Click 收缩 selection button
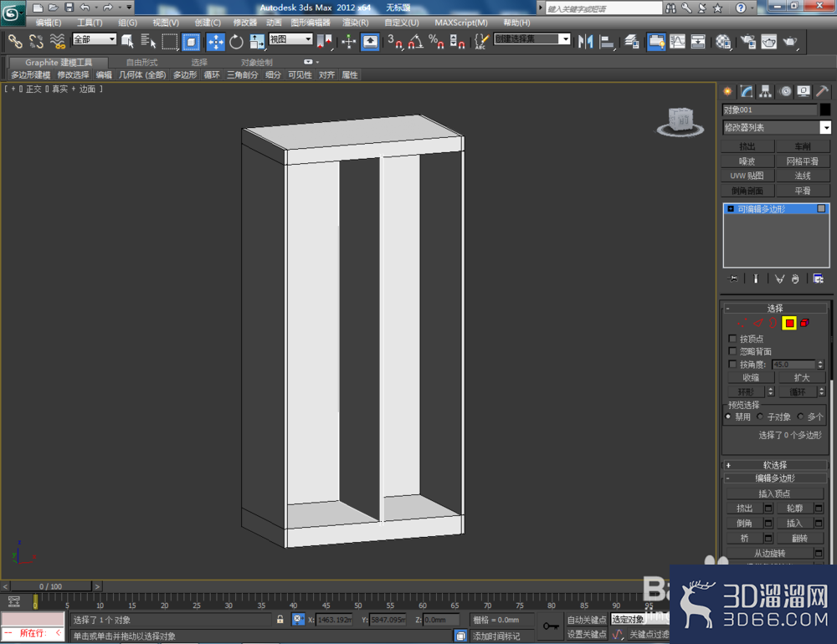The height and width of the screenshot is (644, 837). point(751,377)
